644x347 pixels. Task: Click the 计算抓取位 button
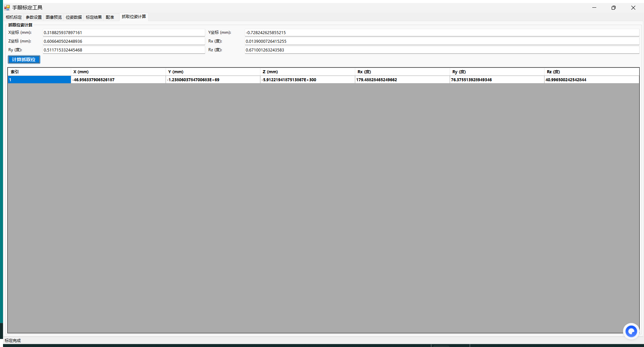point(24,60)
